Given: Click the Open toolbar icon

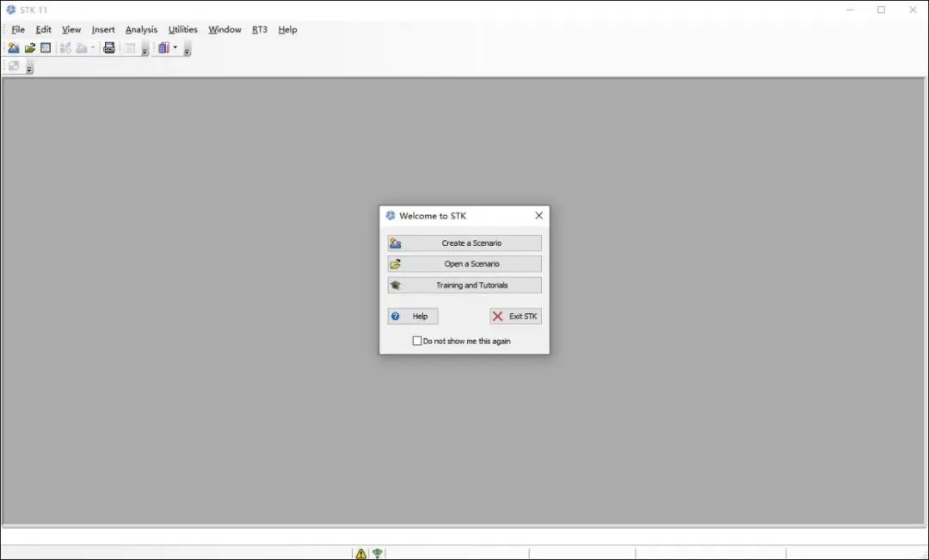Looking at the screenshot, I should [x=30, y=47].
